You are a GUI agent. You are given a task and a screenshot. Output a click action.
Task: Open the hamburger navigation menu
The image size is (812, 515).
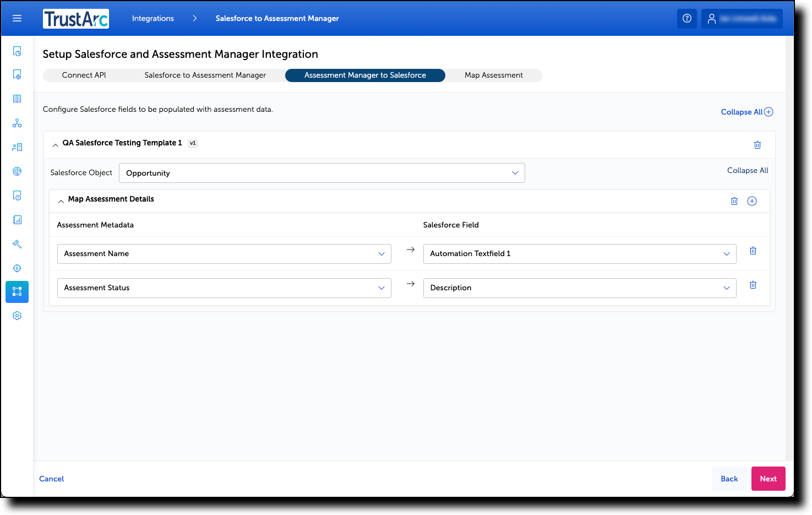point(17,18)
